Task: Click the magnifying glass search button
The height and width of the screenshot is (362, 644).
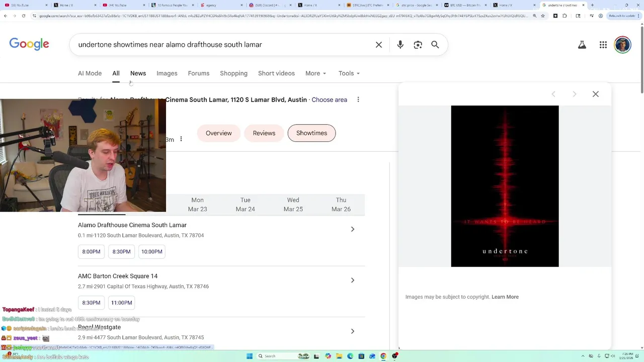Action: (x=435, y=45)
